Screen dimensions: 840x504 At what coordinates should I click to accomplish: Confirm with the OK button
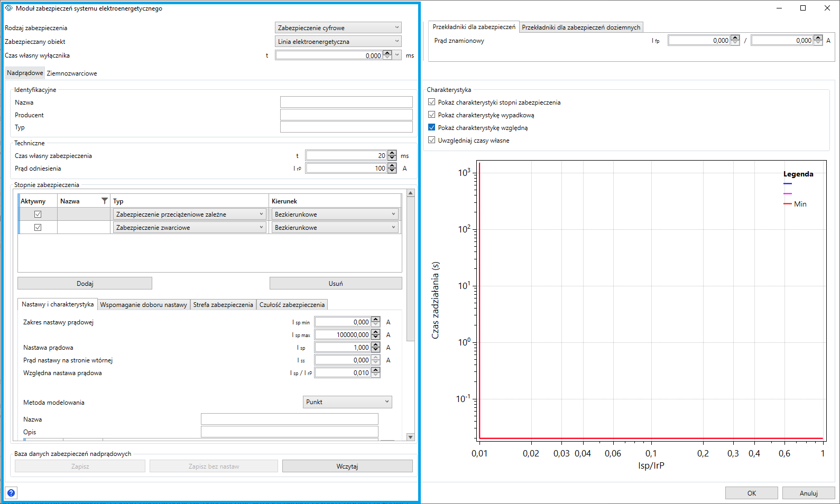(x=752, y=493)
